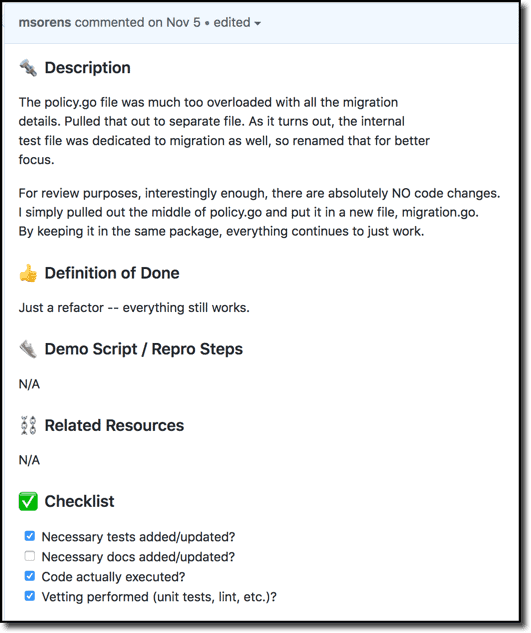
Task: Click the running shoe emoji icon
Action: [28, 349]
